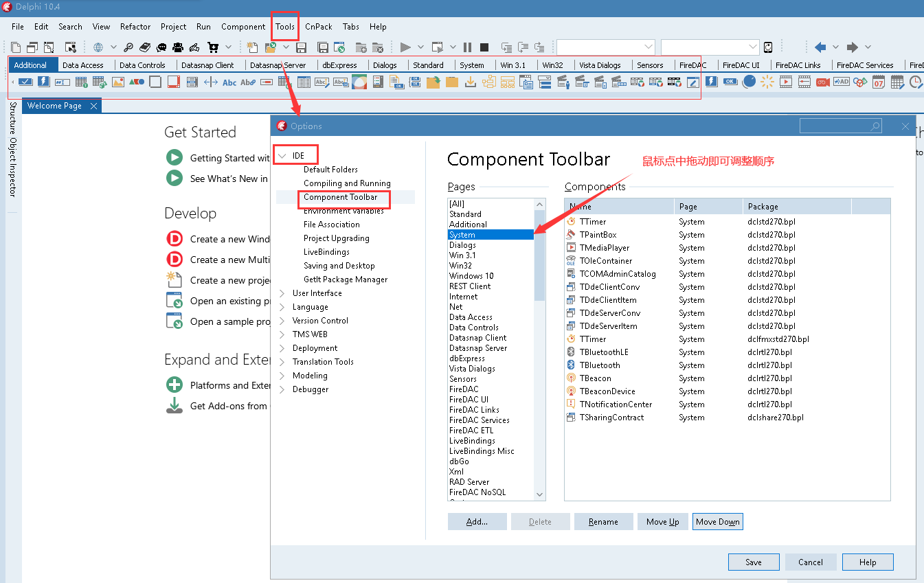Click the shopping cart toolbar icon
Screen dimensions: 924x583
[x=213, y=47]
